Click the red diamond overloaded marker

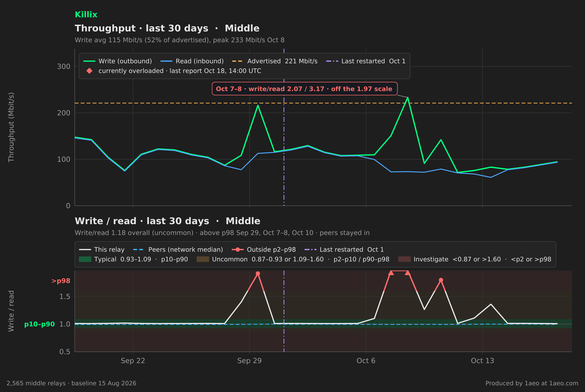pos(89,71)
